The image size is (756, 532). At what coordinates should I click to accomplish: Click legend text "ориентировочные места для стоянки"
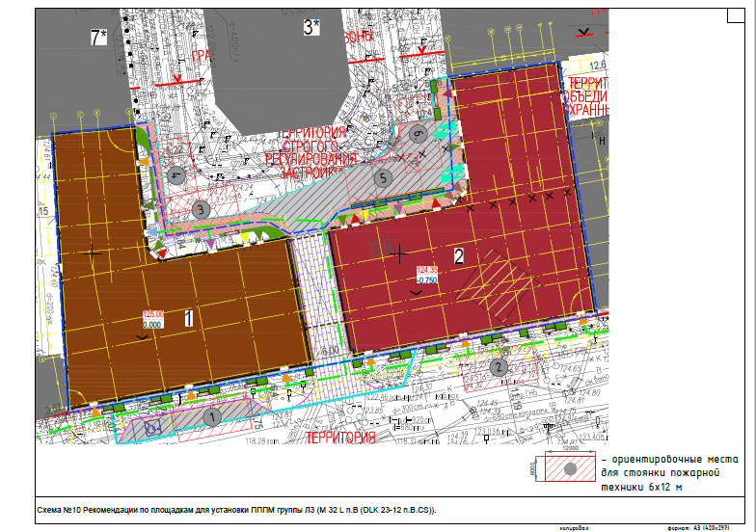669,466
